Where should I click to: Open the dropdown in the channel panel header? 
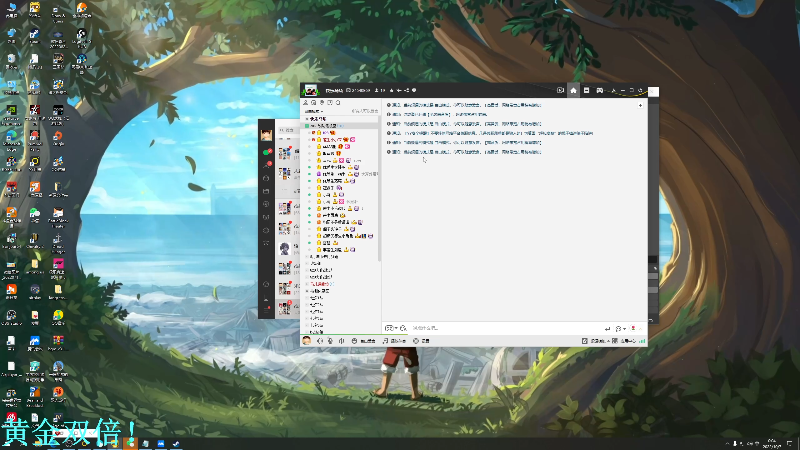point(314,111)
